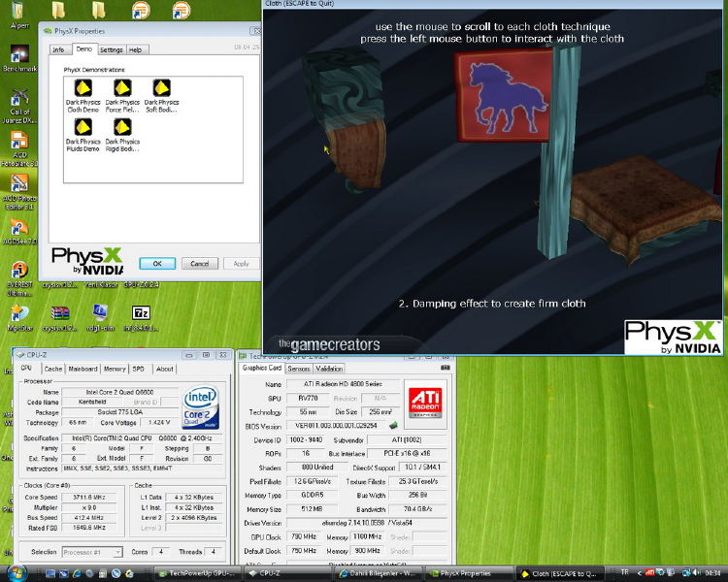Screen dimensions: 728x582
Task: Open the Benchmark desktop shortcut
Action: (18, 58)
